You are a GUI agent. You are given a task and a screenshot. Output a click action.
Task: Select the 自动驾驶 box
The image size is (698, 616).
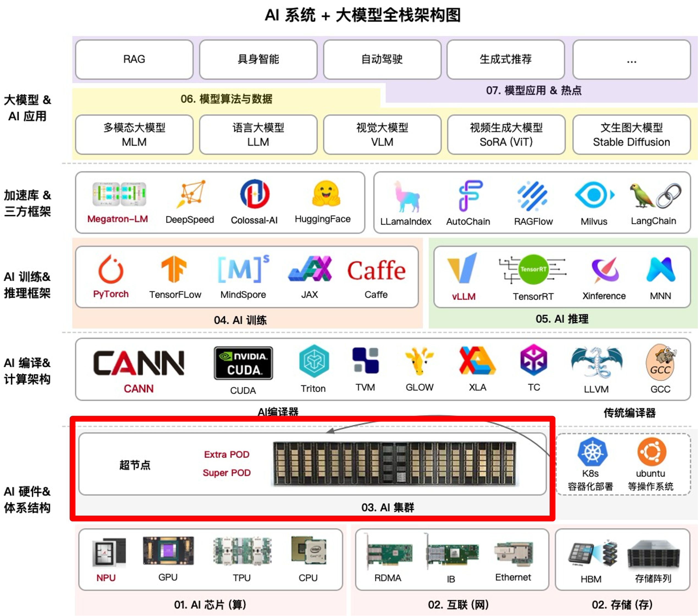(382, 59)
